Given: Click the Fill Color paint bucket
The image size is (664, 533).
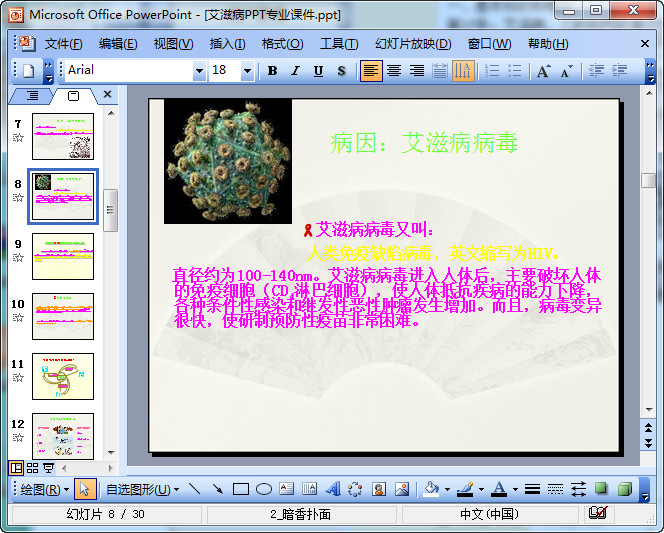Looking at the screenshot, I should (430, 489).
